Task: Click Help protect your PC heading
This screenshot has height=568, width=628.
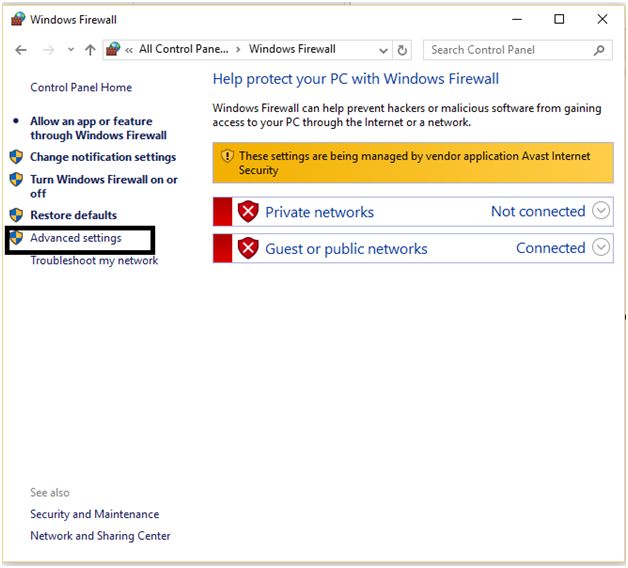Action: click(x=356, y=79)
